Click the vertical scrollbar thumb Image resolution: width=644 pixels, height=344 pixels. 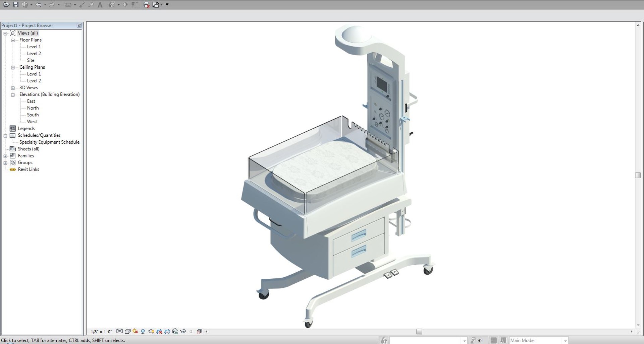point(638,175)
